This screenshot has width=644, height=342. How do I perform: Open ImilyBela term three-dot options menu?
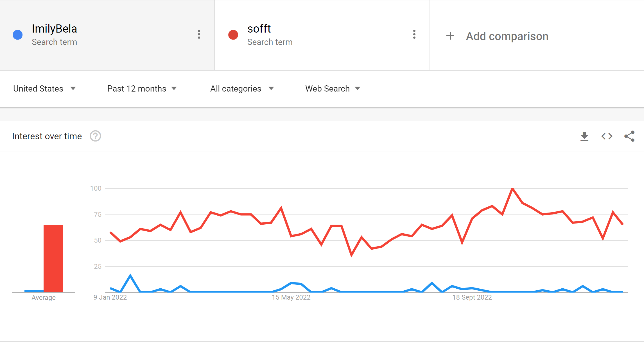click(x=199, y=35)
